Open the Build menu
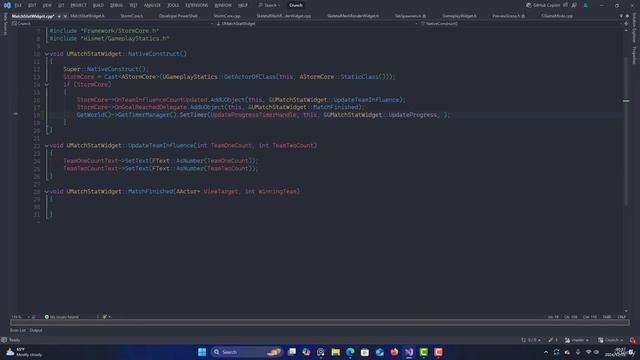Image resolution: width=640 pixels, height=360 pixels. click(x=98, y=5)
